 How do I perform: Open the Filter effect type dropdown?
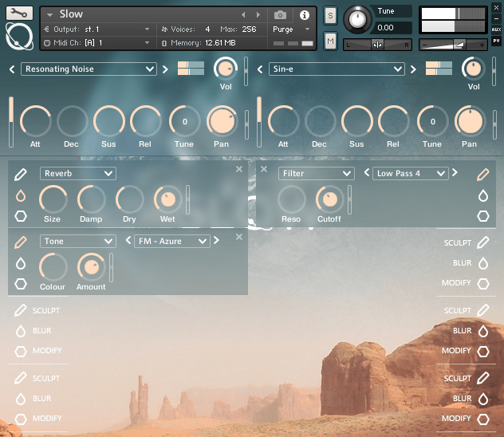(x=317, y=174)
